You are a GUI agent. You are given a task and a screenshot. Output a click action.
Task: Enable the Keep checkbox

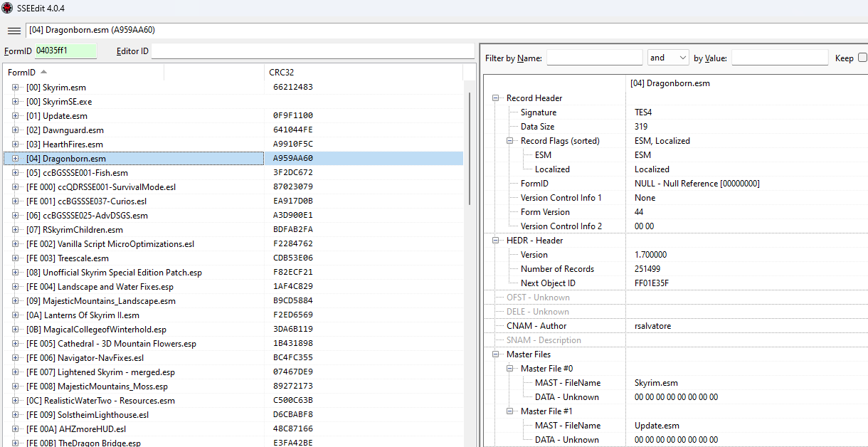(862, 58)
